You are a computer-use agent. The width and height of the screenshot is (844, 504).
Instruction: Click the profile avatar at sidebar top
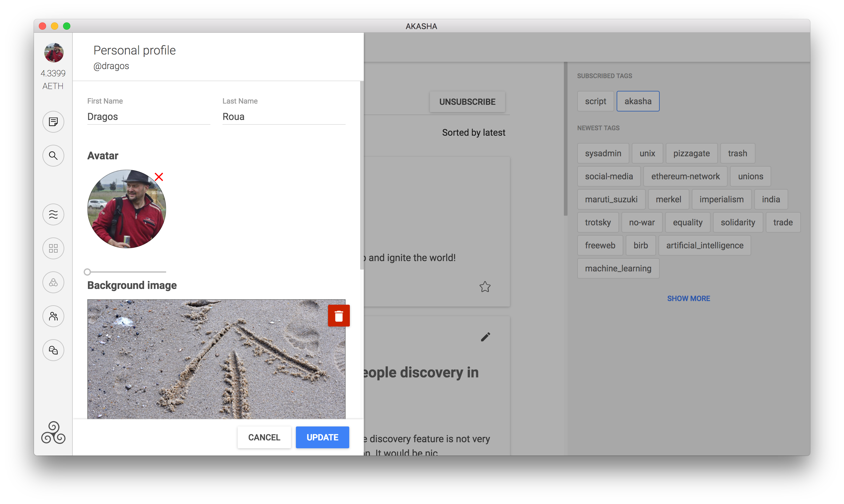pyautogui.click(x=54, y=53)
